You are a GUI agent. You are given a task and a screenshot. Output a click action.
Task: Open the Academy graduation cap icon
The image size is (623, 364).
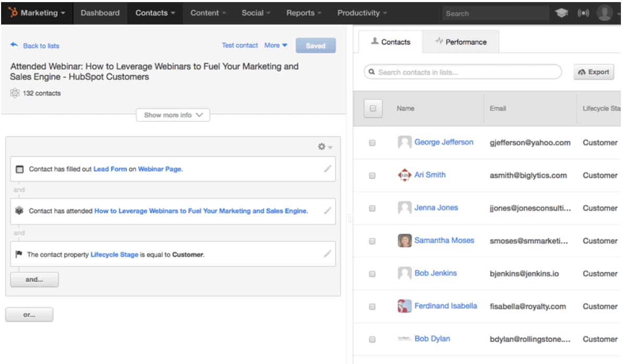pos(561,13)
